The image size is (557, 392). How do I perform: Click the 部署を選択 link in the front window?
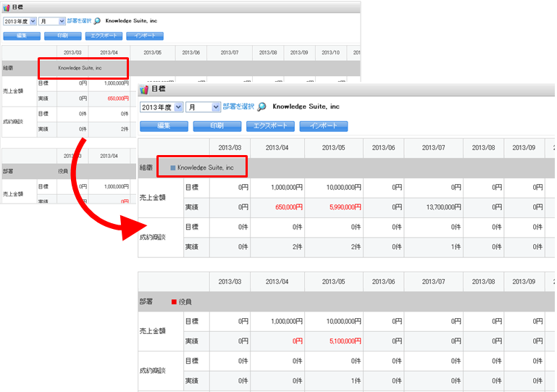click(x=238, y=107)
